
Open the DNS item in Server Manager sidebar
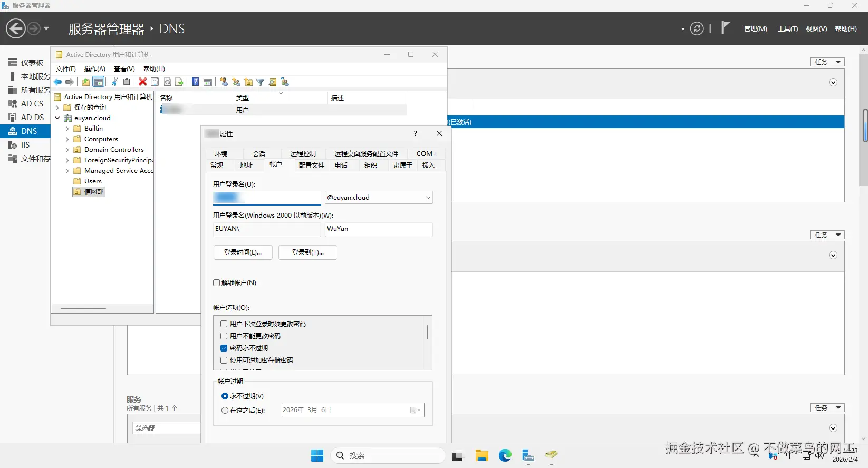click(x=25, y=131)
